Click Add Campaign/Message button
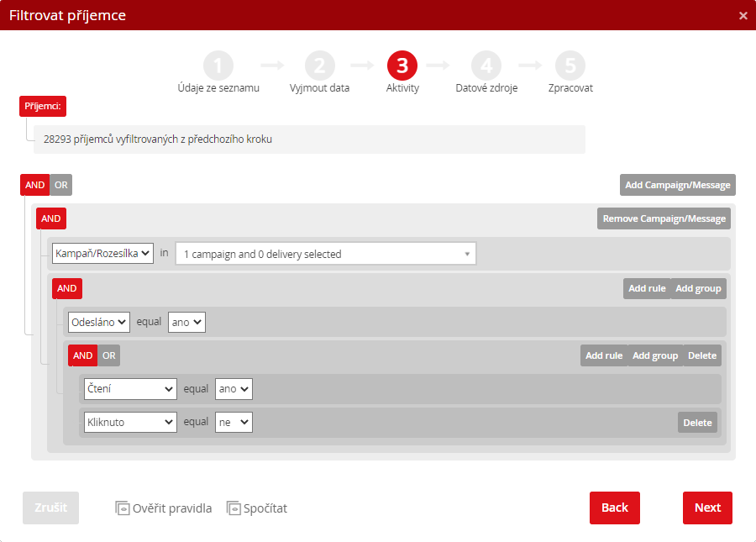756x542 pixels. [677, 185]
